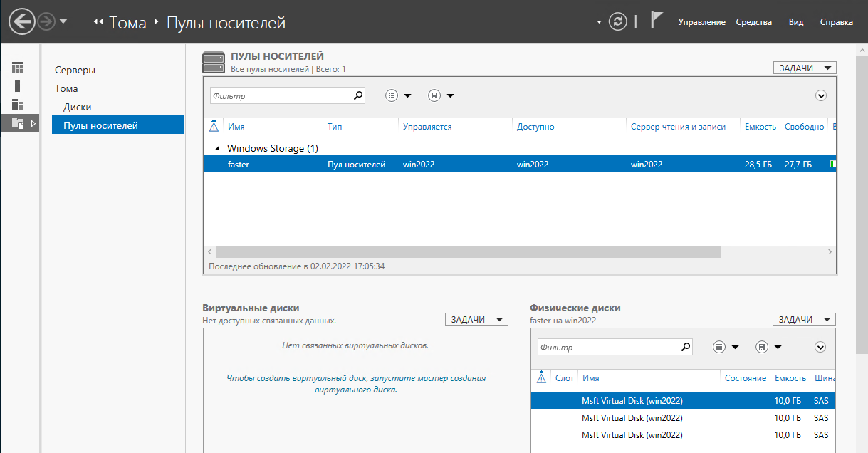Click the search magnifier in storage pools filter

(x=357, y=95)
